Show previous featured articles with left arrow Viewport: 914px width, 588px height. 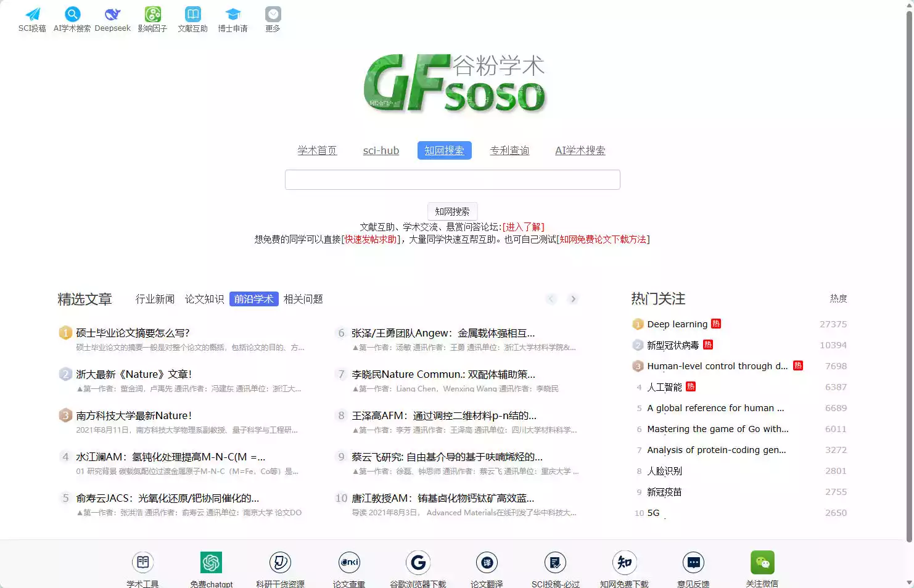pyautogui.click(x=551, y=299)
